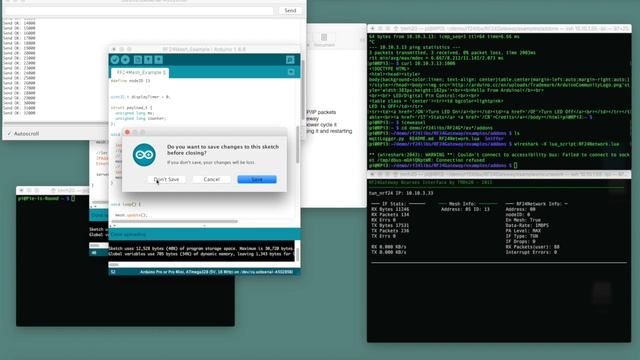
Task: Click 'PA Level: MAX' in gateway terminal
Action: click(523, 231)
